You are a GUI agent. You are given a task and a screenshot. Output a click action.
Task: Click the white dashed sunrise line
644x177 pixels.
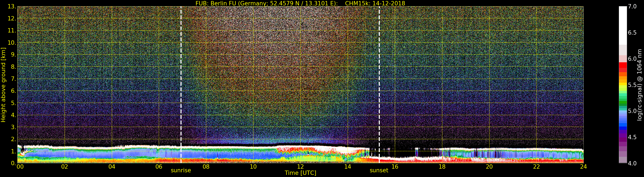(x=181, y=75)
